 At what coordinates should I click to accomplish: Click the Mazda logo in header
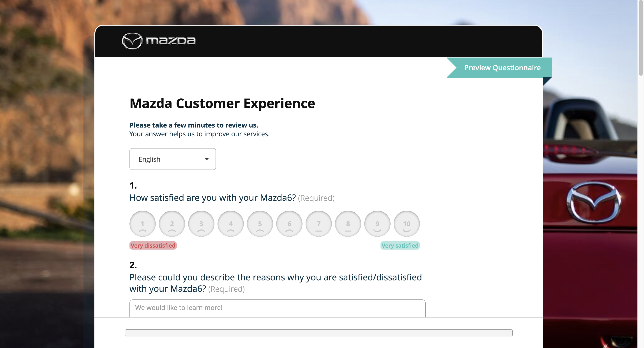click(x=159, y=41)
